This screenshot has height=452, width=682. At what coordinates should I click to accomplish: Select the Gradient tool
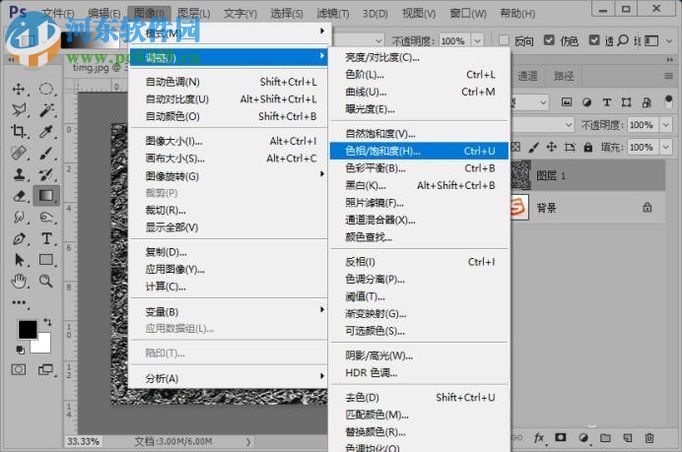pos(46,195)
